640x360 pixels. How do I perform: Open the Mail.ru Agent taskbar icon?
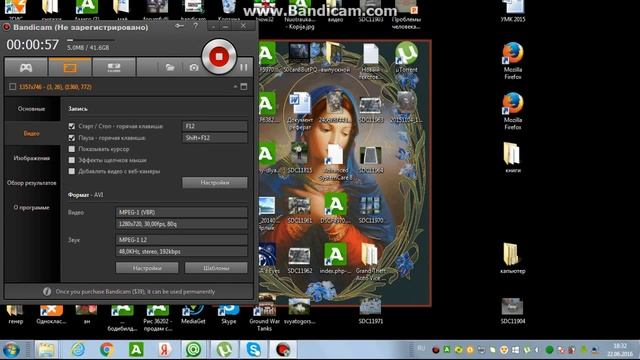pos(194,350)
